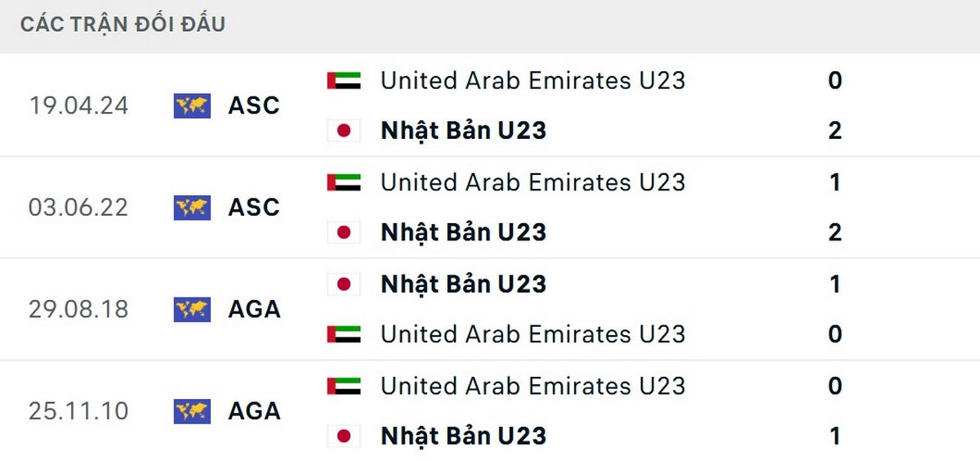The image size is (980, 461).
Task: Click the UAE flag in the 25.11.10 match
Action: (344, 386)
